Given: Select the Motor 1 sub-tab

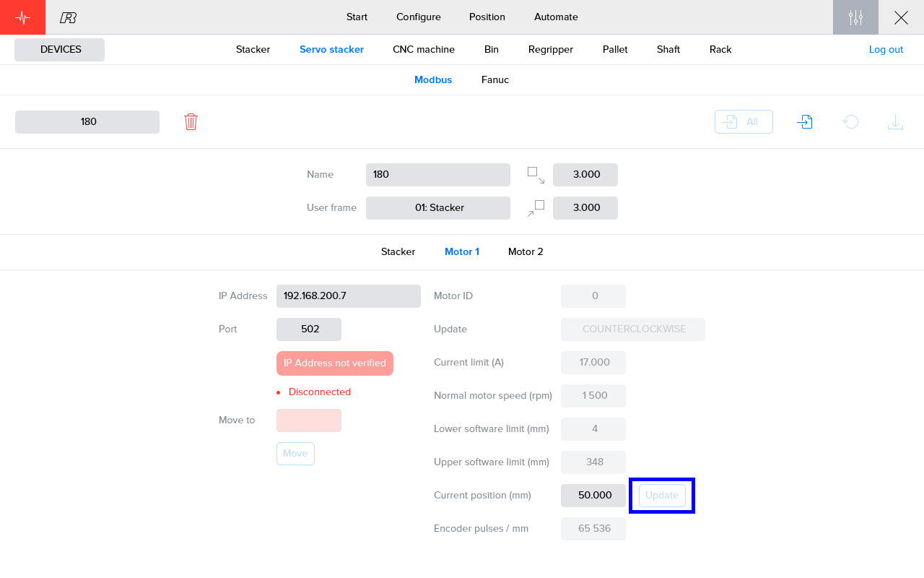Looking at the screenshot, I should (462, 251).
